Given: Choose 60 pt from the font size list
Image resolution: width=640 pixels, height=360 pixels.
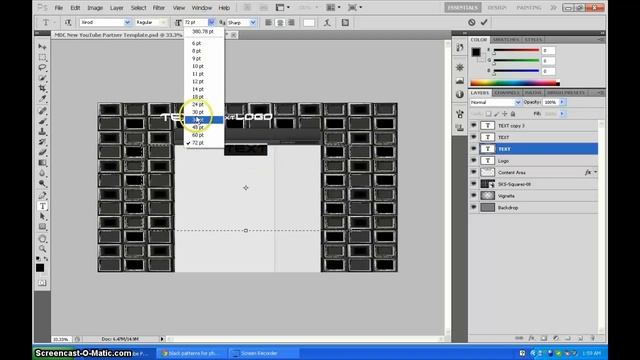Looking at the screenshot, I should point(198,135).
